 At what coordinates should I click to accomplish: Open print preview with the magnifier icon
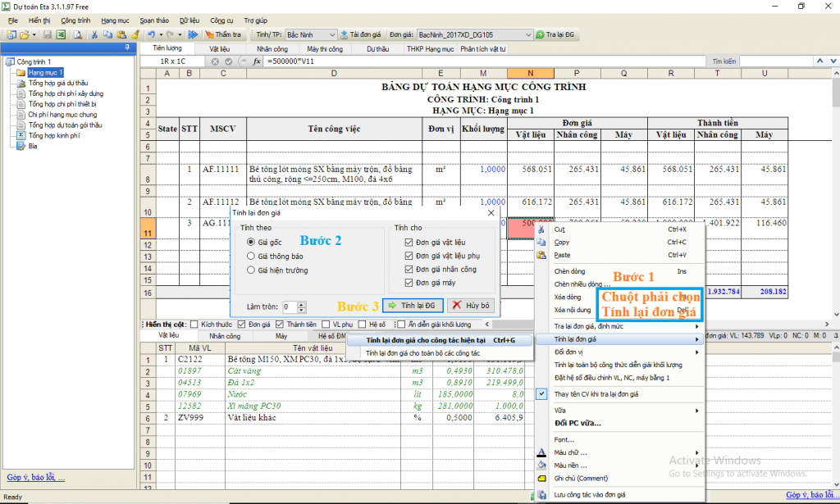coord(78,35)
